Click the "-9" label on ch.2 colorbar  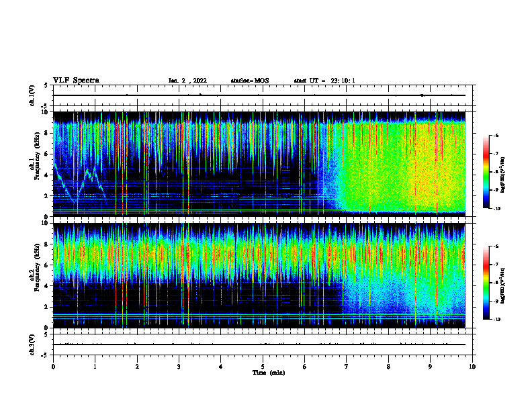[496, 301]
